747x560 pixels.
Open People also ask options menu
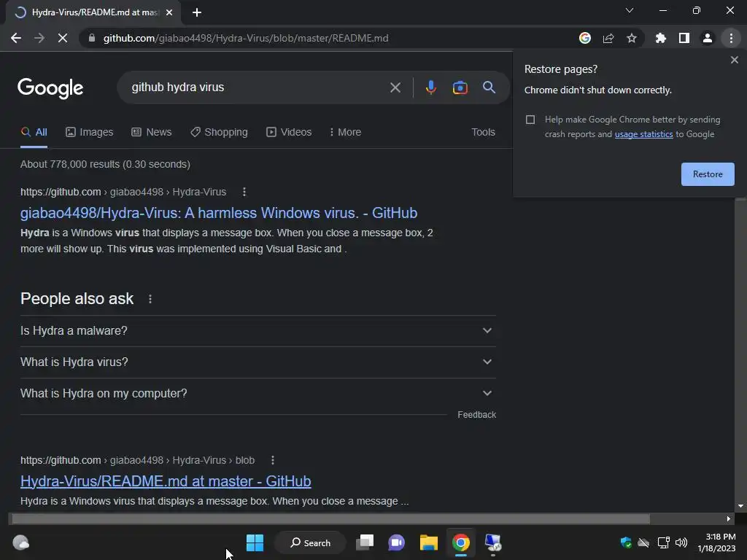[x=150, y=299]
